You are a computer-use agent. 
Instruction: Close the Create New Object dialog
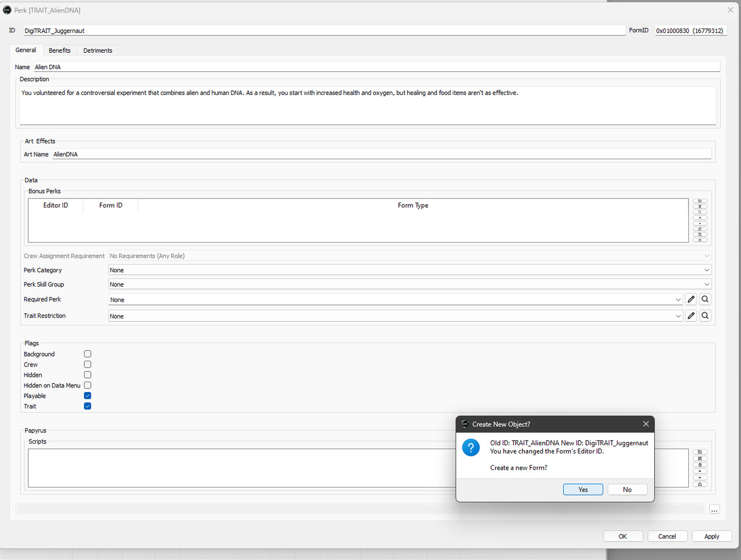pos(646,424)
